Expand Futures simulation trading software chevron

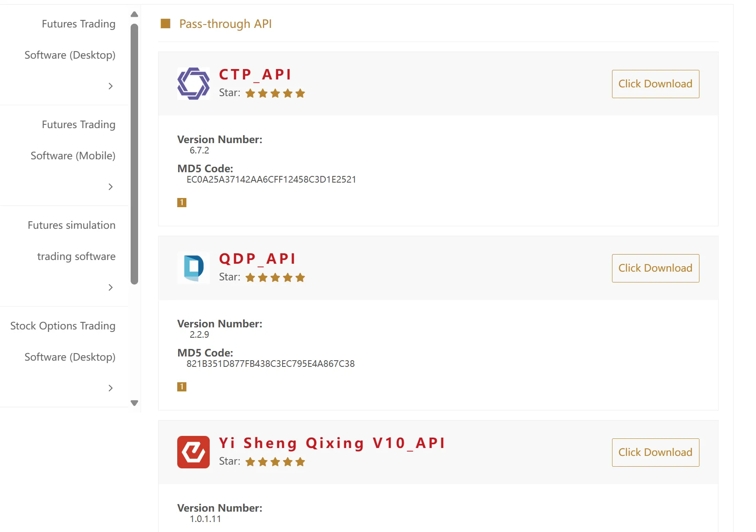[110, 287]
